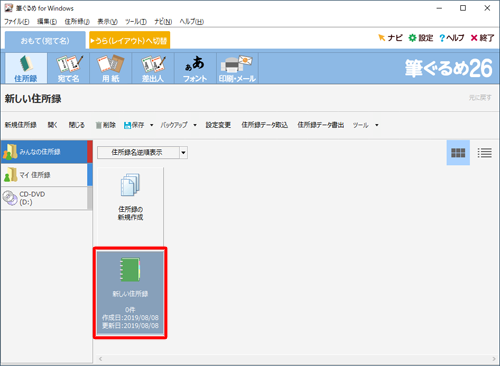The width and height of the screenshot is (500, 366).
Task: Click the ツール toolbar button
Action: pyautogui.click(x=361, y=125)
